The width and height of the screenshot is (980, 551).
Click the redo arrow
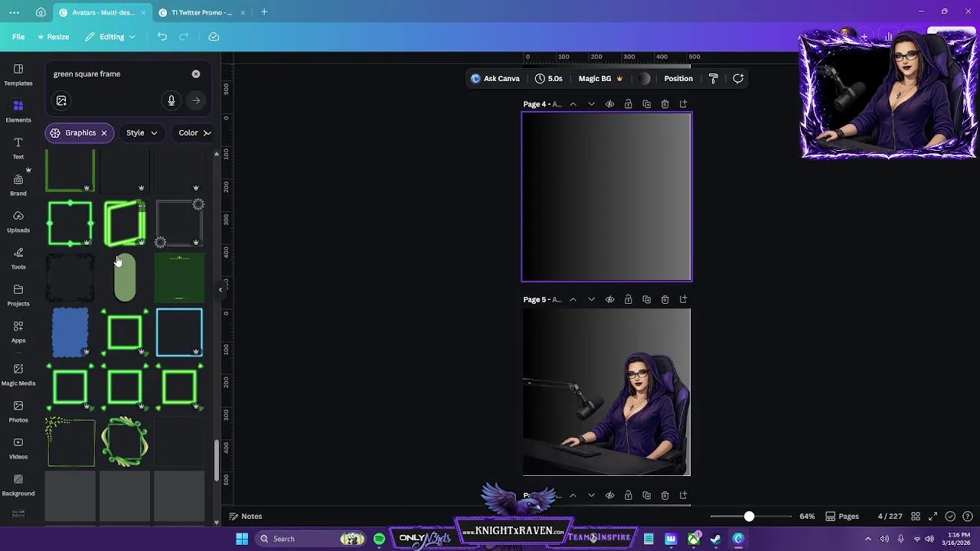point(184,37)
